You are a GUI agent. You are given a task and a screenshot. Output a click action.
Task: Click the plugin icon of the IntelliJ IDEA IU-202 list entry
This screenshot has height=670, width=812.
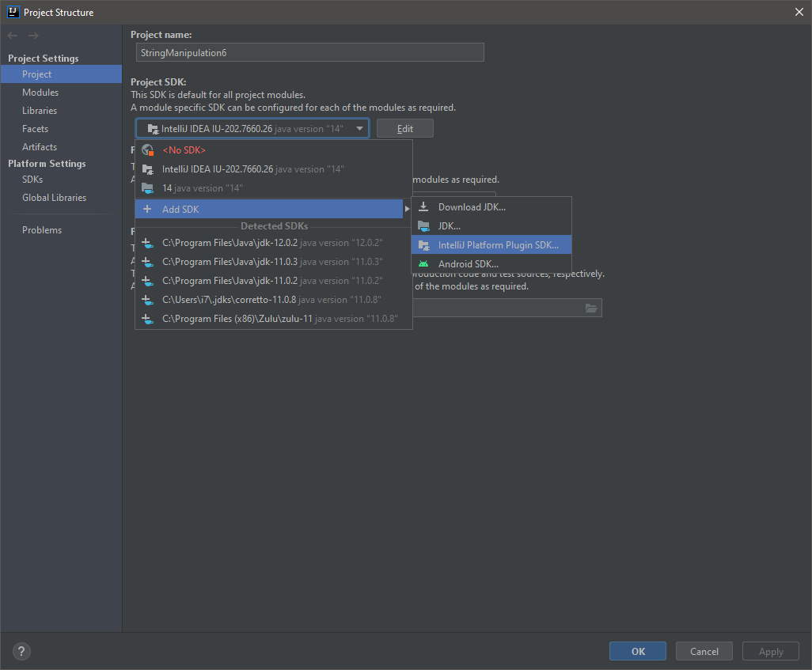pyautogui.click(x=147, y=169)
